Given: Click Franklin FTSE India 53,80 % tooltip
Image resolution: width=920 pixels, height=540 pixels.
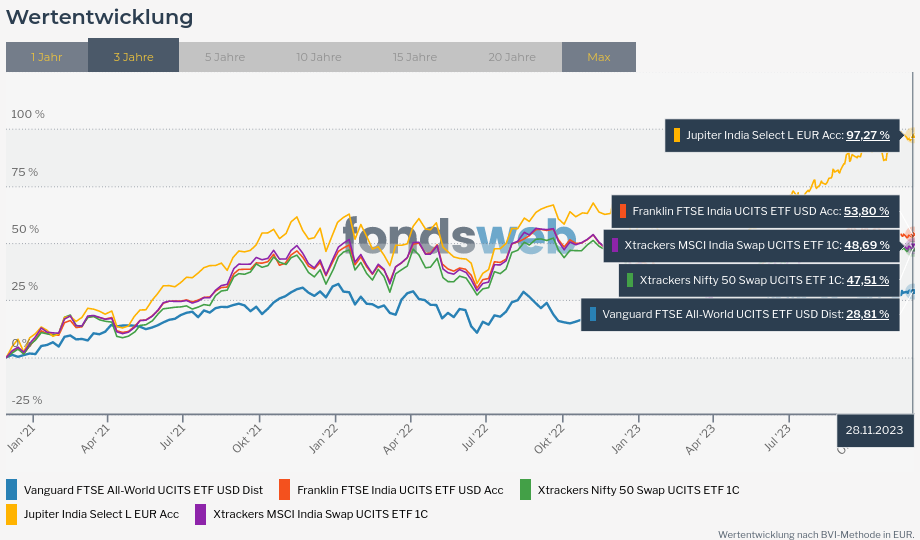Looking at the screenshot, I should [x=756, y=211].
